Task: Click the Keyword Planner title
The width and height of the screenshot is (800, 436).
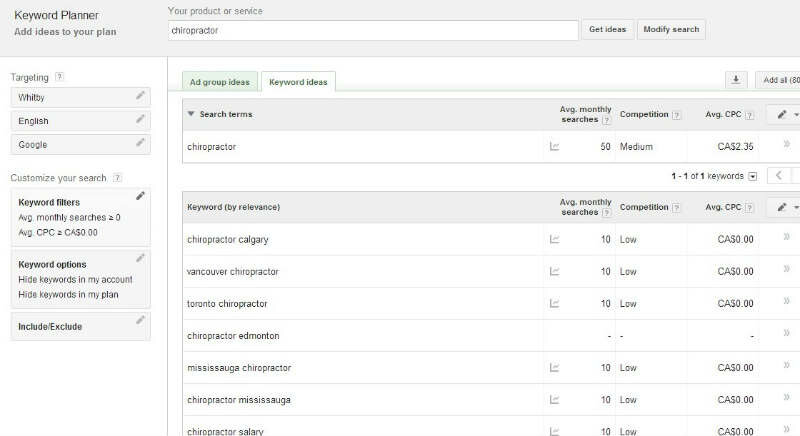Action: click(57, 15)
